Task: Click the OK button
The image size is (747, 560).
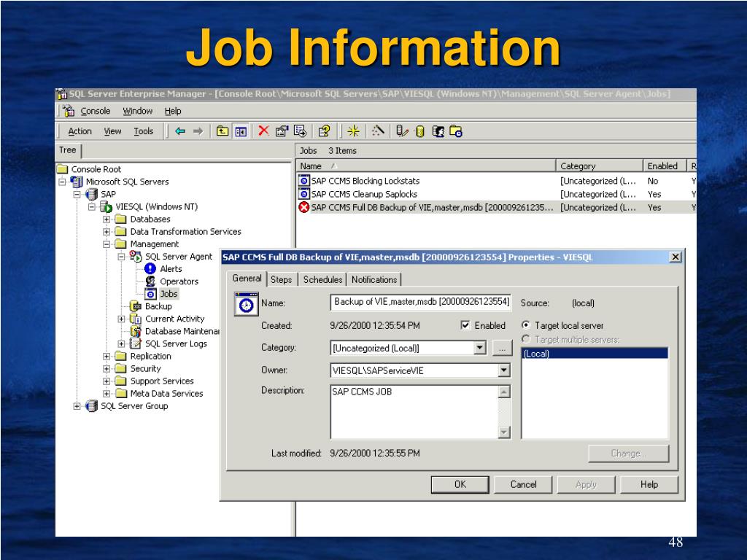Action: pyautogui.click(x=460, y=484)
